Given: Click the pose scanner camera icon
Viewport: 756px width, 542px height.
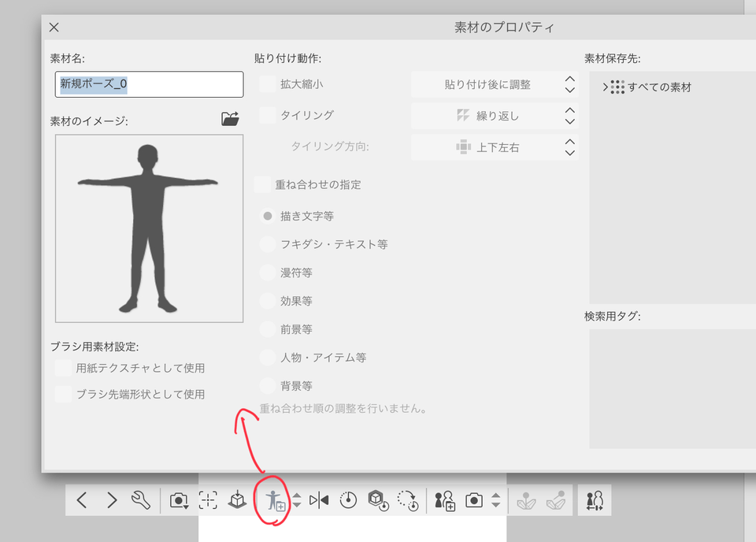Looking at the screenshot, I should [x=473, y=500].
